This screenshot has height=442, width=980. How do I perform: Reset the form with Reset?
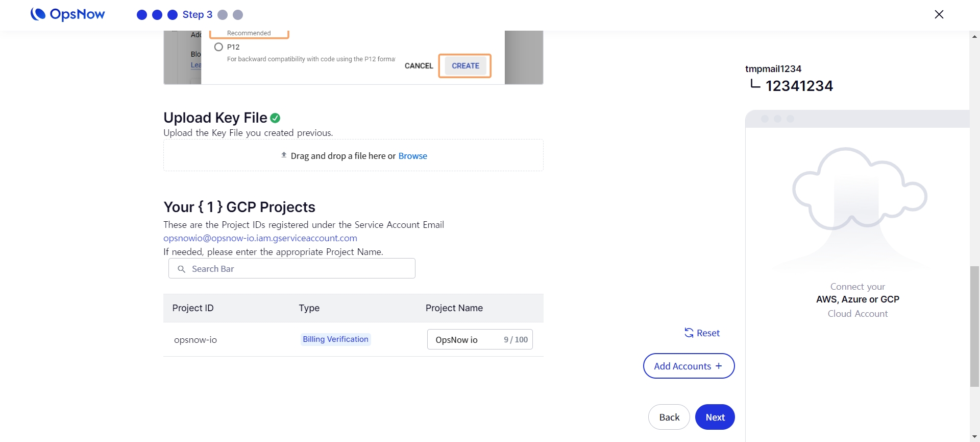(702, 333)
